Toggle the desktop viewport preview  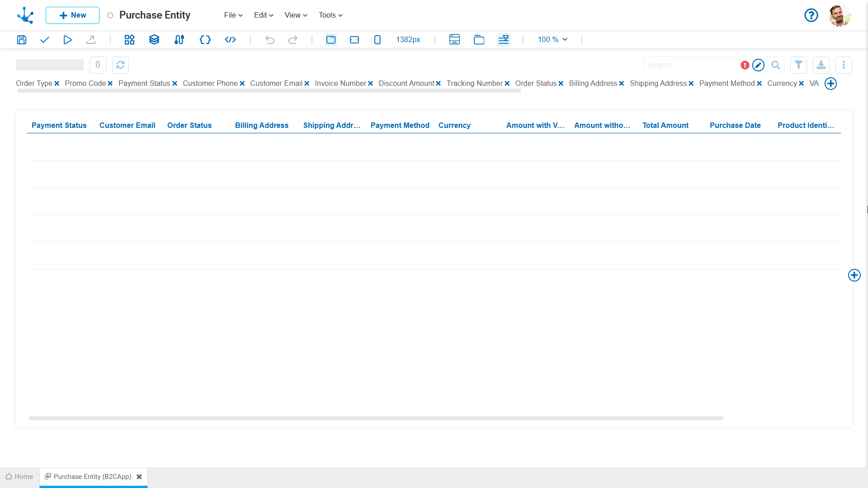point(331,39)
